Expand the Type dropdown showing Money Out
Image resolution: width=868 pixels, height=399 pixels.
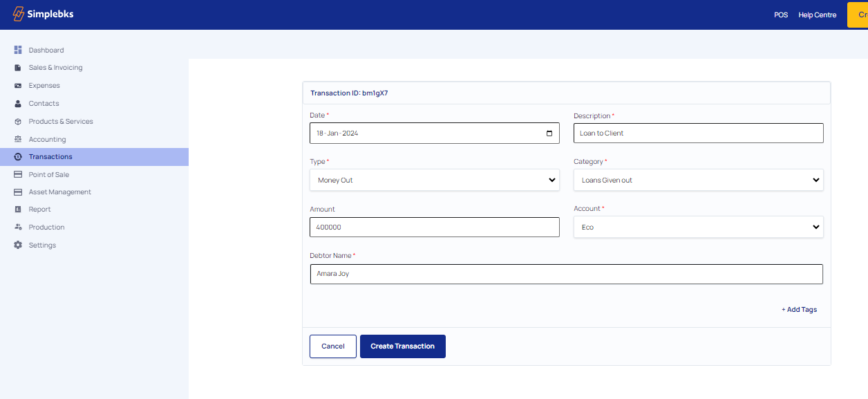435,180
